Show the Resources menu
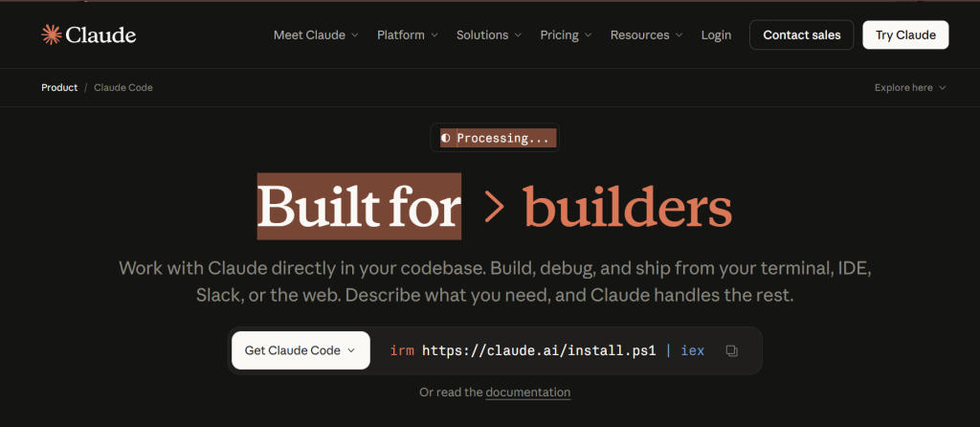980x427 pixels. (x=646, y=35)
